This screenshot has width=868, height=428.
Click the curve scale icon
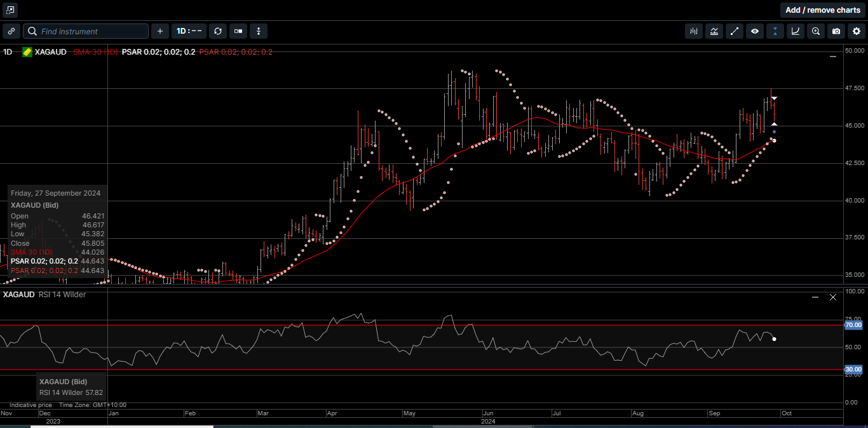796,31
